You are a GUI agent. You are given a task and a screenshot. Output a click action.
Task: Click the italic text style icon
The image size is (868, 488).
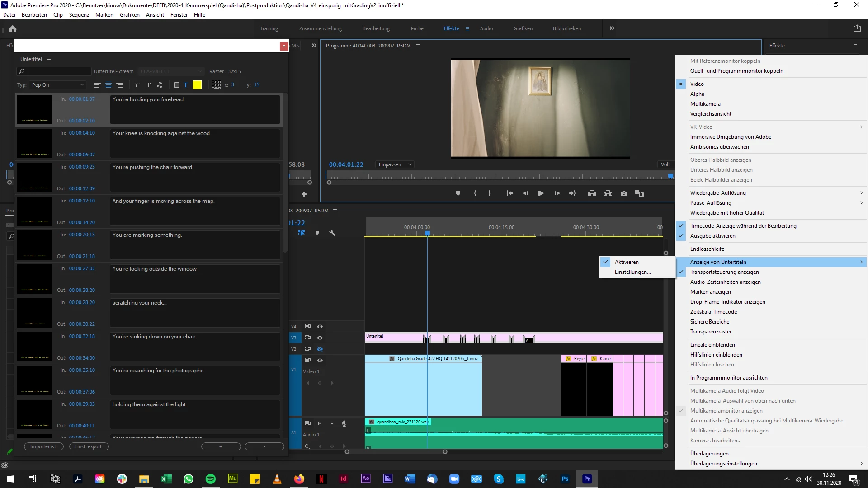[137, 85]
